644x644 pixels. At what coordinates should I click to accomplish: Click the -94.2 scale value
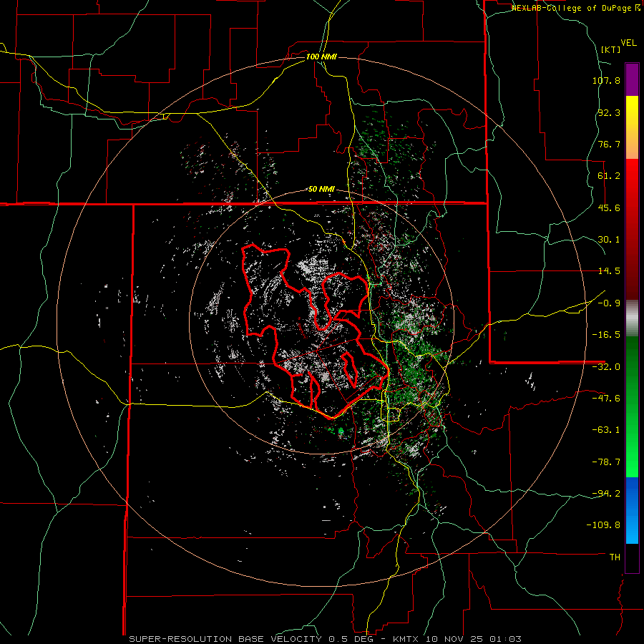click(606, 494)
